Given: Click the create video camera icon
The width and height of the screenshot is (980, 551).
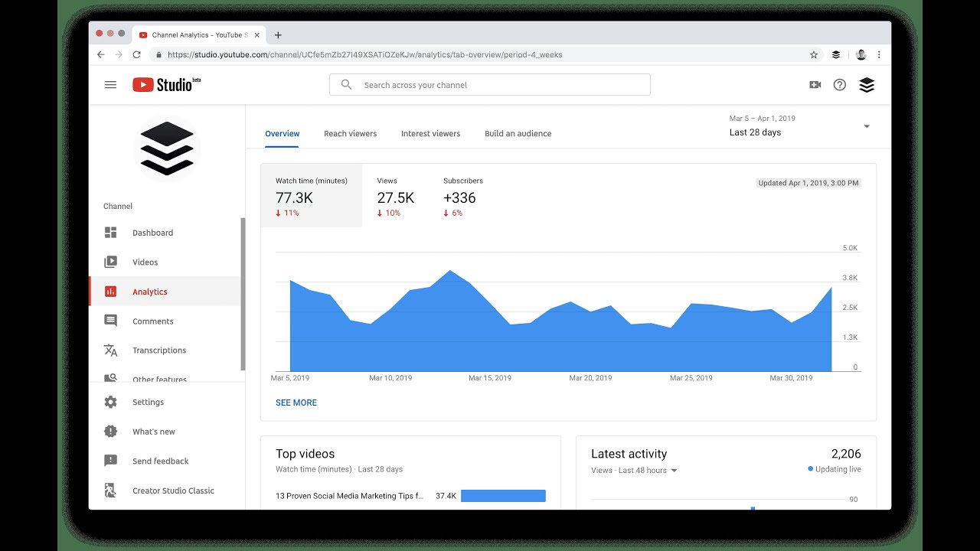Looking at the screenshot, I should tap(815, 85).
